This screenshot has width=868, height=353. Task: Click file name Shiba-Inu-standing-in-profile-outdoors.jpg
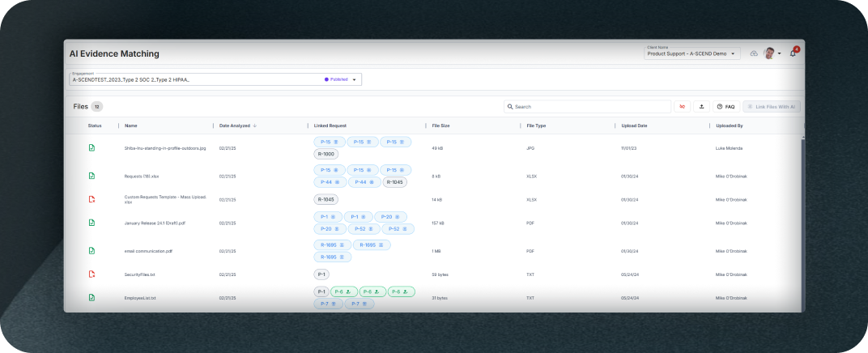[165, 148]
